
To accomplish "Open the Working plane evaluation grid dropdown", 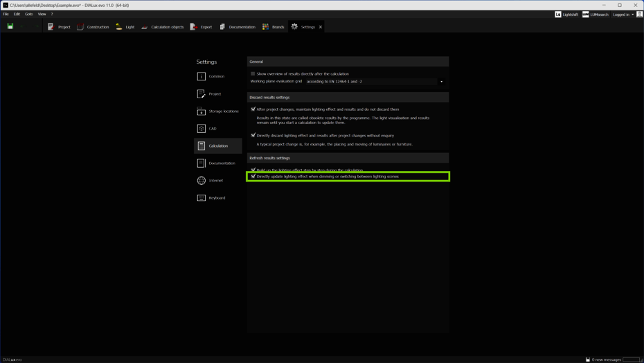I will tap(374, 81).
